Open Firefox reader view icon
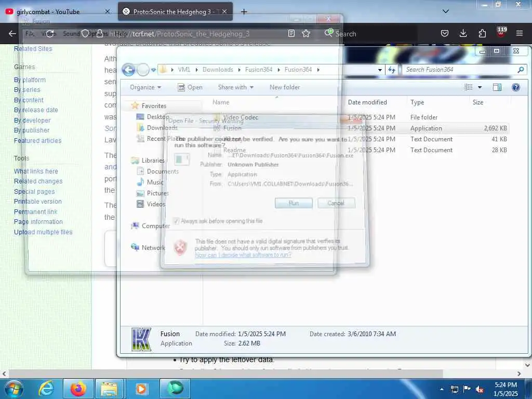Screen dimensions: 532x399 click(x=291, y=33)
